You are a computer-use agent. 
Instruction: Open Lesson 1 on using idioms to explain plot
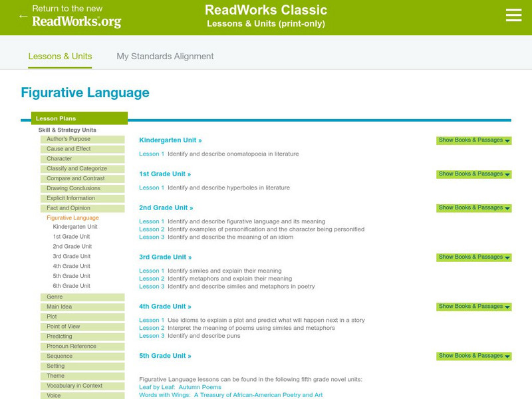(152, 321)
